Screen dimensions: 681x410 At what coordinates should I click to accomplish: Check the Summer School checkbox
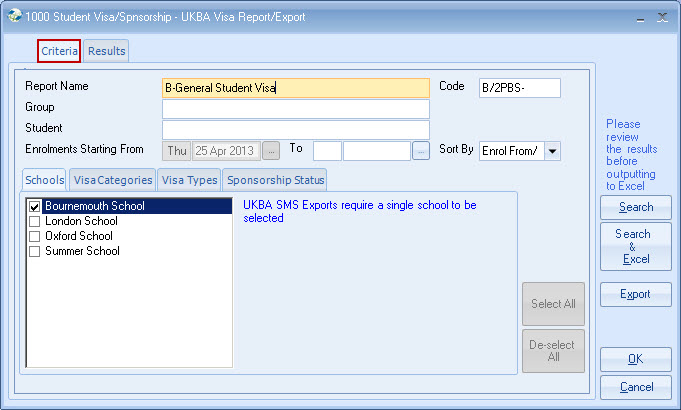coord(35,252)
